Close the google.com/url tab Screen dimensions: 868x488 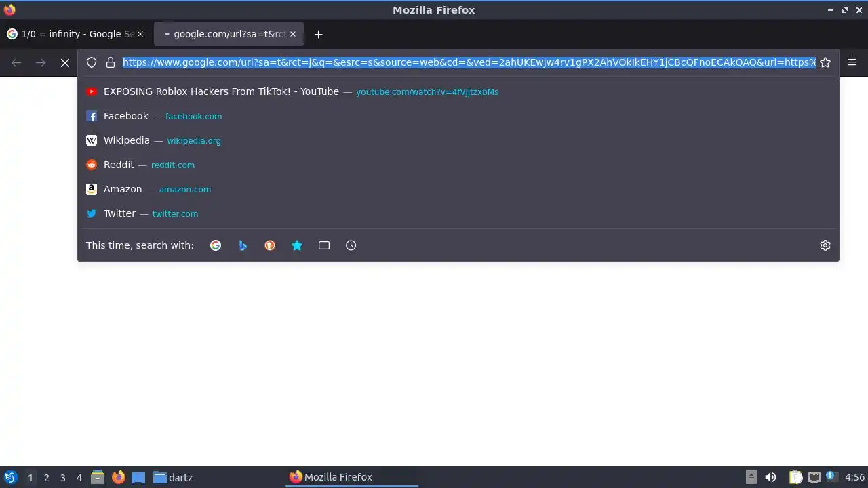pyautogui.click(x=293, y=34)
